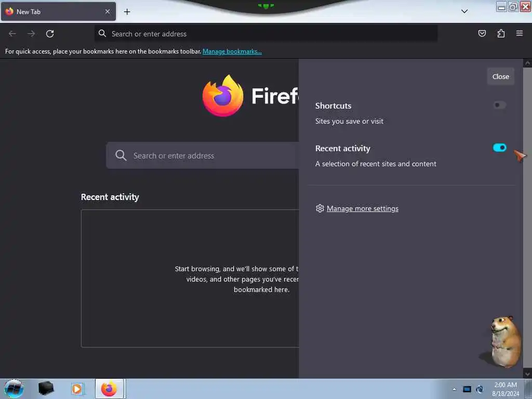
Task: Click the Recent activity heading on page
Action: [110, 197]
